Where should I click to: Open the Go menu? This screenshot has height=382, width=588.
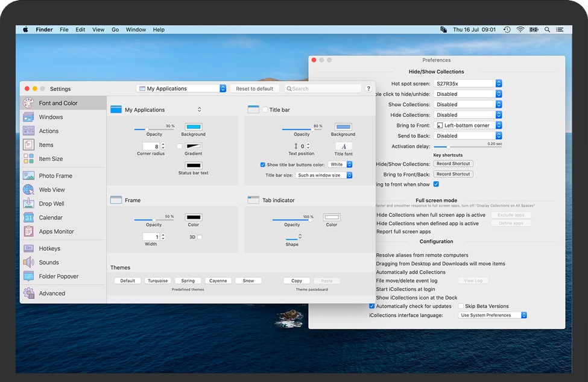[x=115, y=29]
